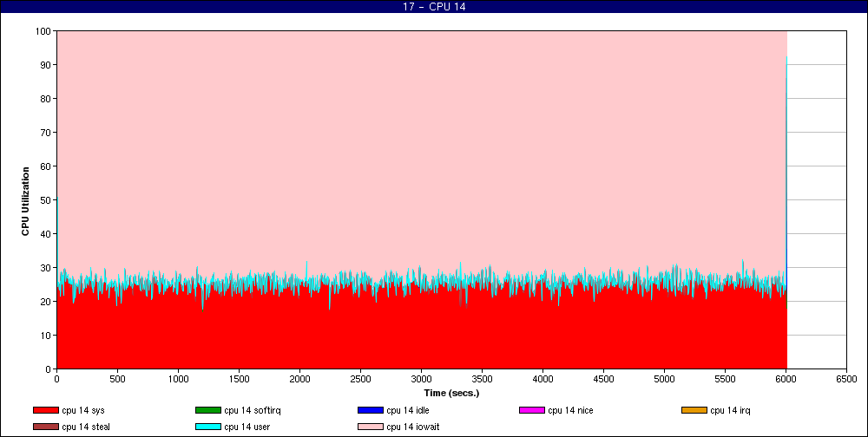Click the 70 tick label on utilization axis
Screen dimensions: 868x437
[x=47, y=133]
